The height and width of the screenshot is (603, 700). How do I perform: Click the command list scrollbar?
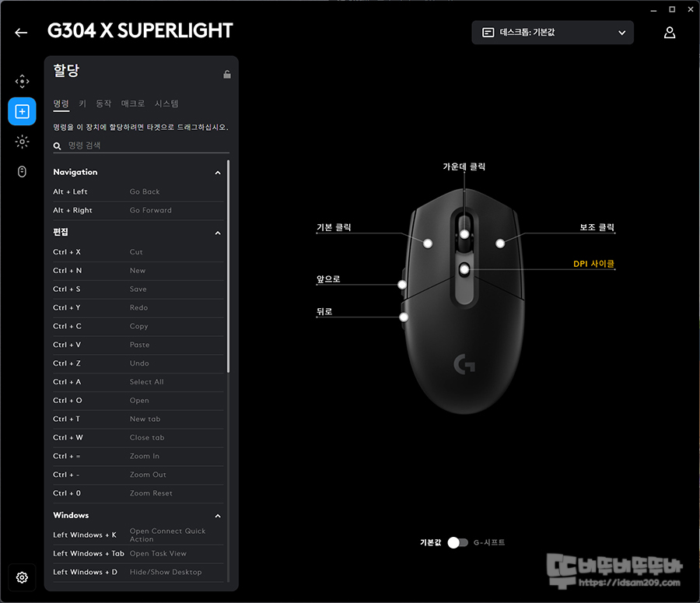tap(228, 266)
